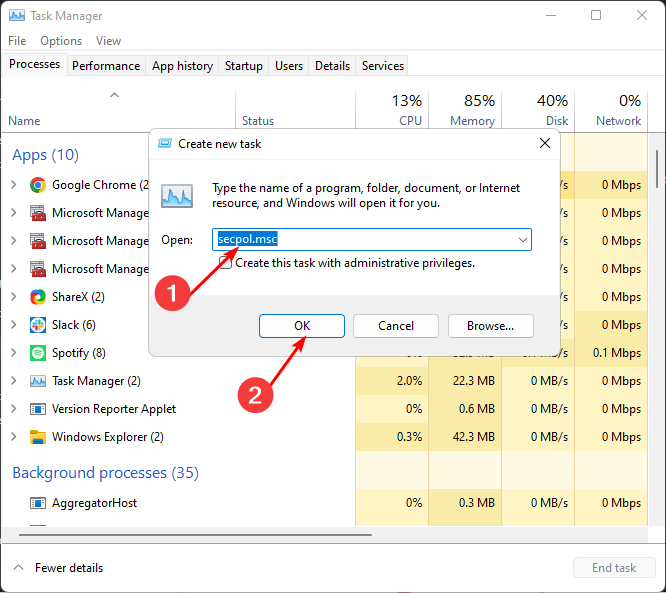666x593 pixels.
Task: Click the run graph icon in dialog
Action: (177, 196)
